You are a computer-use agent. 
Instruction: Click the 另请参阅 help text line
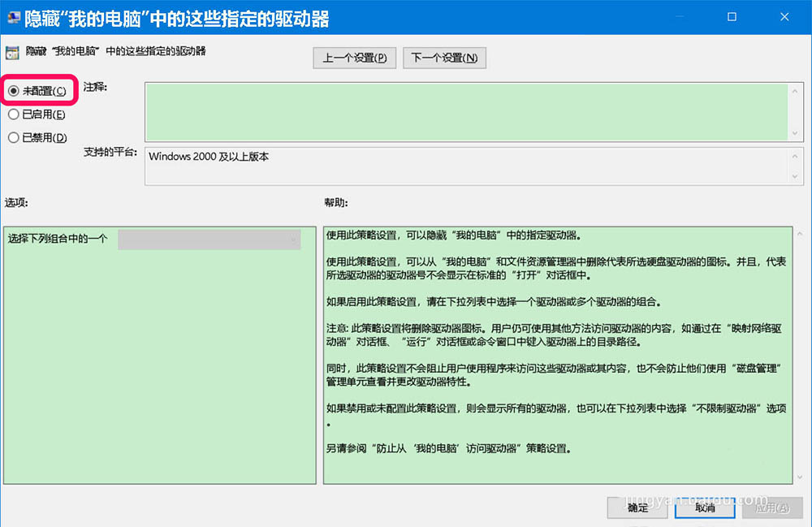coord(448,448)
